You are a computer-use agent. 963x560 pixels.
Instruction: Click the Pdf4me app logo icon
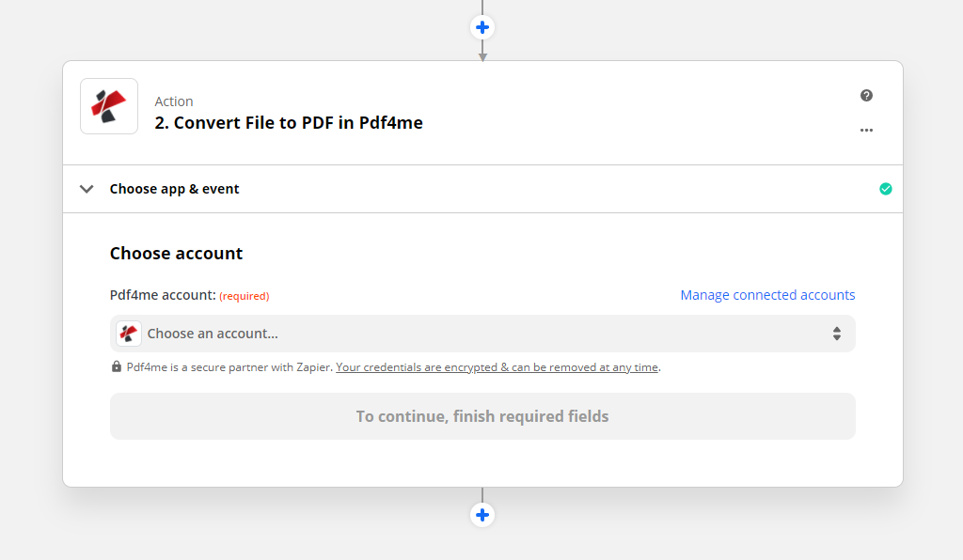point(108,105)
